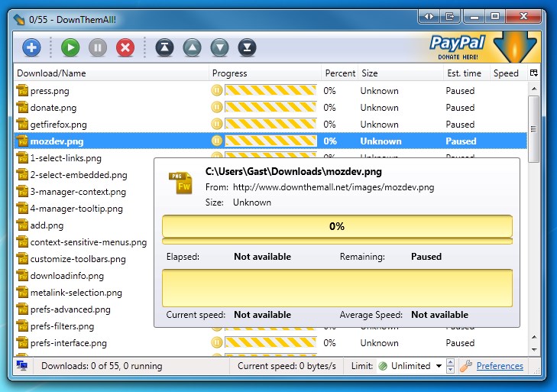557x392 pixels.
Task: Click the 0% progress bar in tooltip
Action: (x=337, y=226)
